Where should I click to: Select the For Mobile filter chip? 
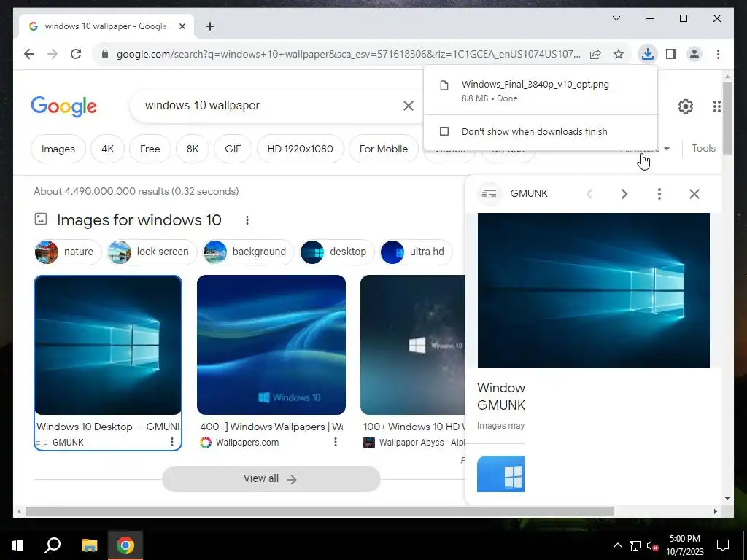point(384,149)
